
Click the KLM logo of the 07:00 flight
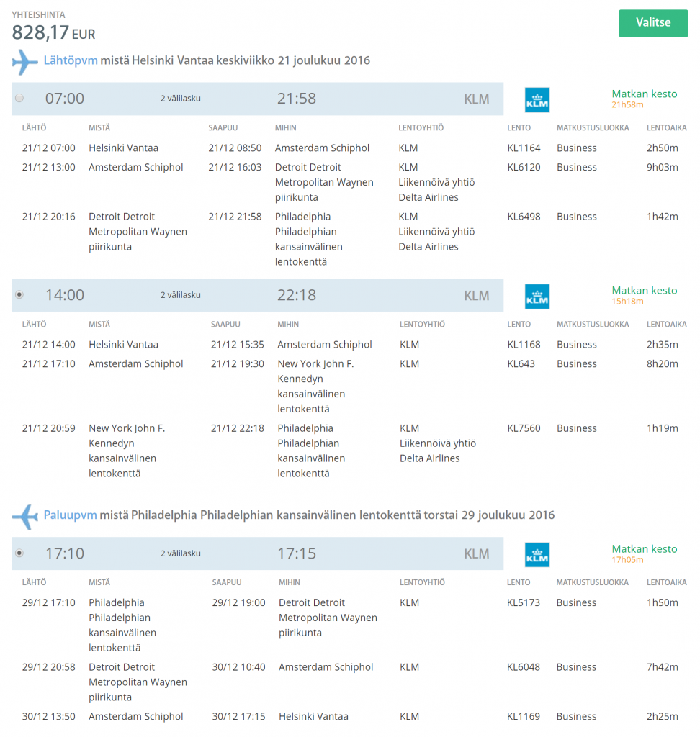click(x=537, y=99)
